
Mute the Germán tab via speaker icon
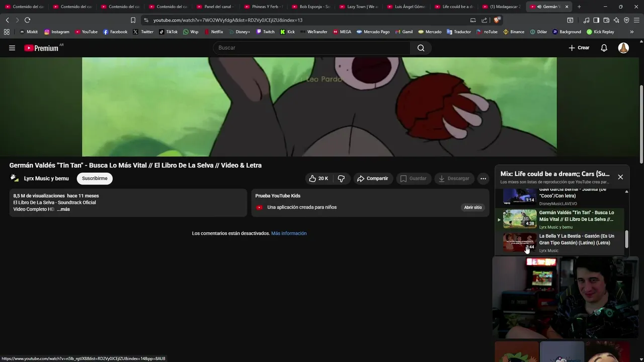tap(539, 7)
